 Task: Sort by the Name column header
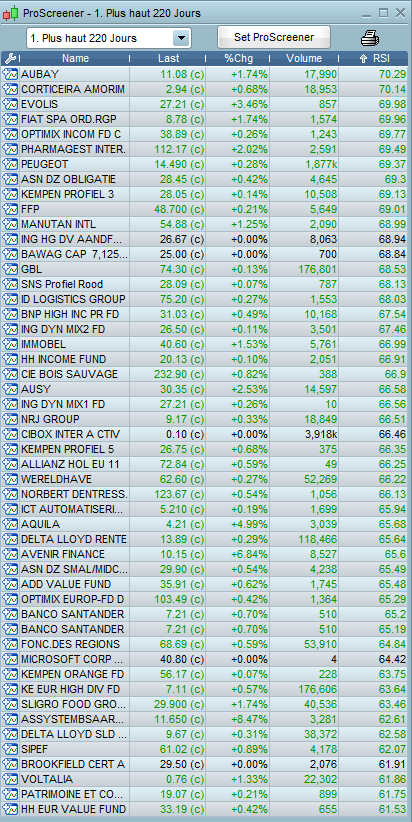(x=75, y=59)
